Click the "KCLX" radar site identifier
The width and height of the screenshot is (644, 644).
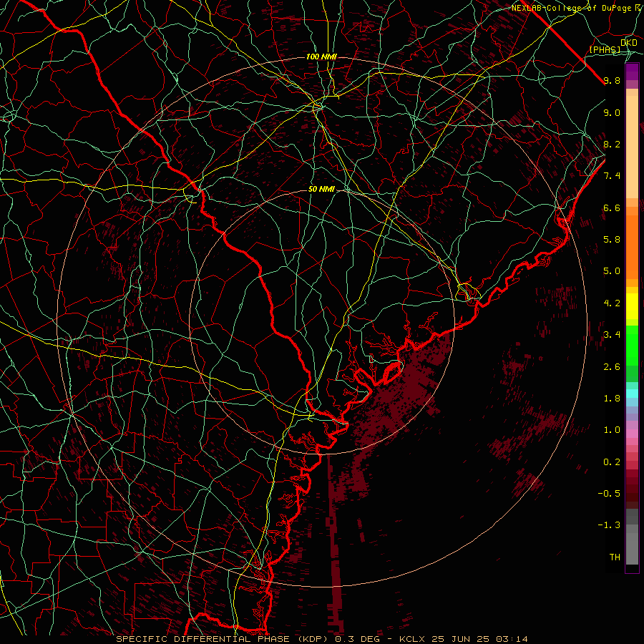pos(412,639)
